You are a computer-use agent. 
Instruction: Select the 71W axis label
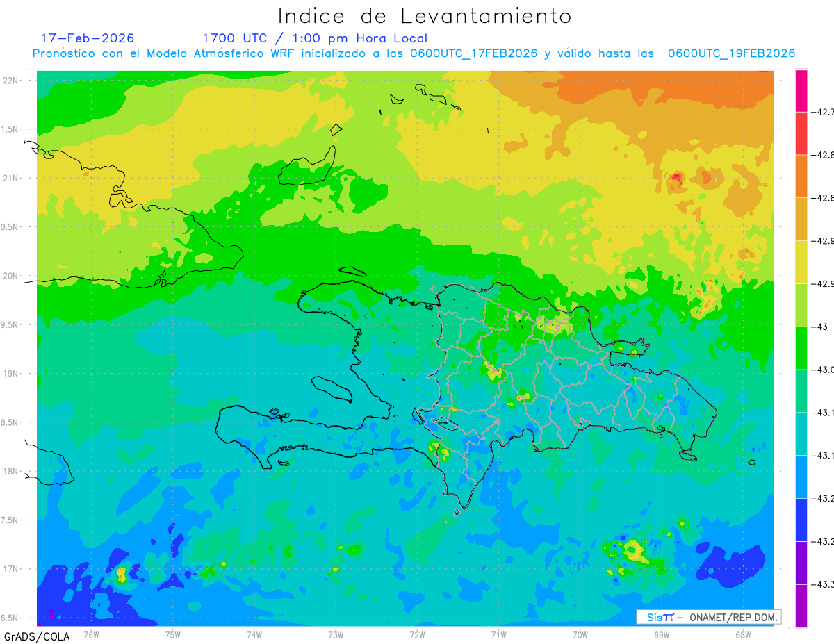tap(498, 634)
